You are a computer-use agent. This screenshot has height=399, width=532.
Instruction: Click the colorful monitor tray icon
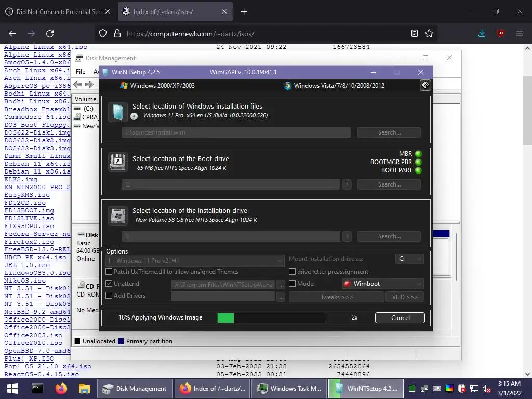pyautogui.click(x=449, y=389)
